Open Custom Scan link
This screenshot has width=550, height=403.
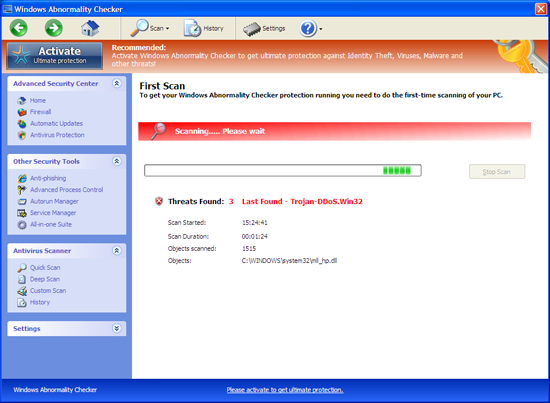pyautogui.click(x=48, y=291)
